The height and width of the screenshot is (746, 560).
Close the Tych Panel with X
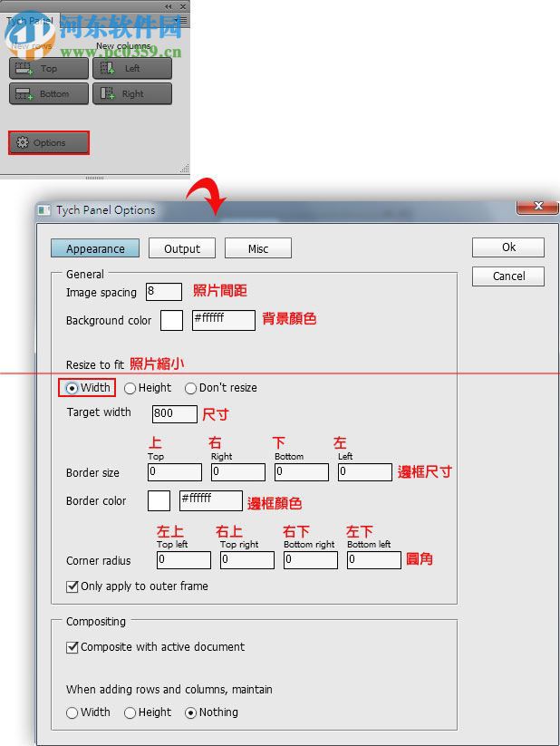(183, 6)
